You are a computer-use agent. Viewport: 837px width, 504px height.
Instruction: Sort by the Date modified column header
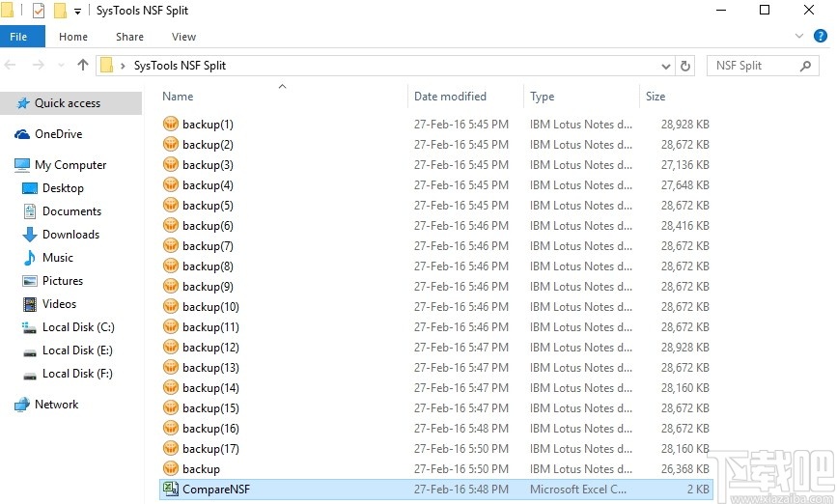point(450,97)
